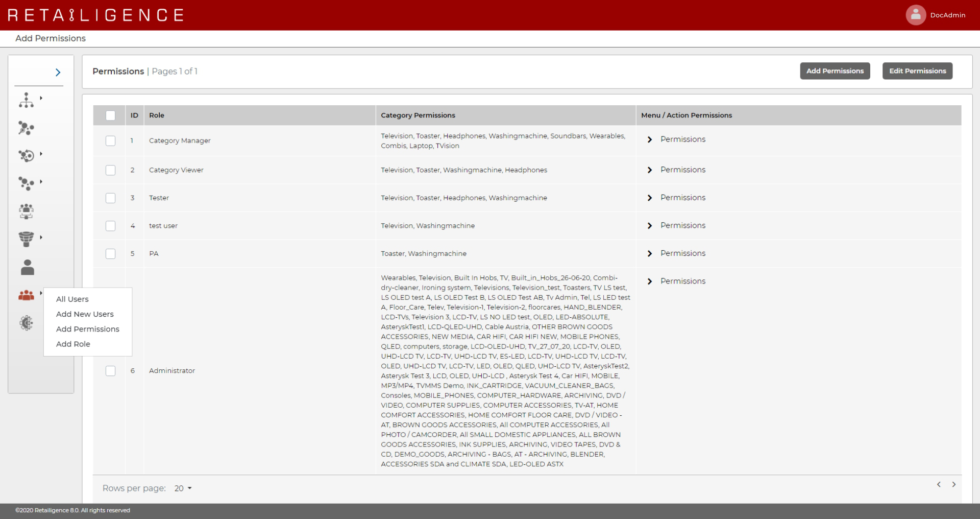Image resolution: width=980 pixels, height=519 pixels.
Task: Tick the checkbox for Administrator role
Action: coord(110,371)
